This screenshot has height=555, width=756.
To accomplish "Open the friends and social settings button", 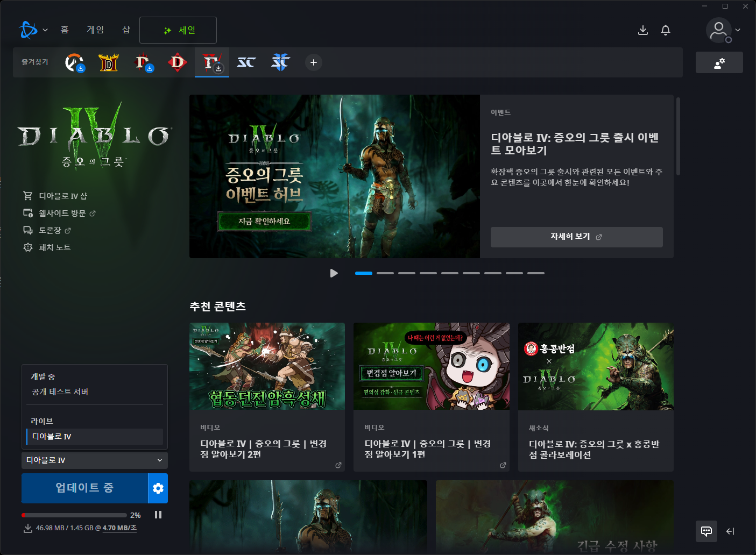I will point(719,62).
